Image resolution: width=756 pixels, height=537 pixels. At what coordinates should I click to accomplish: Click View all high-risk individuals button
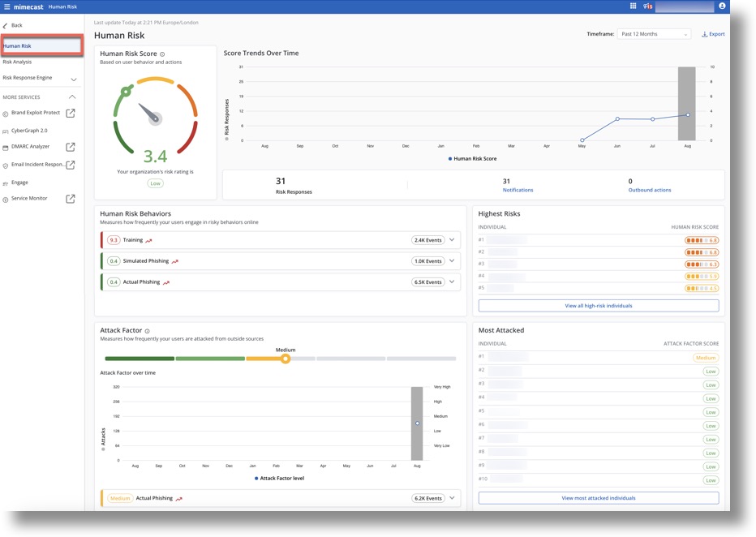(x=598, y=306)
